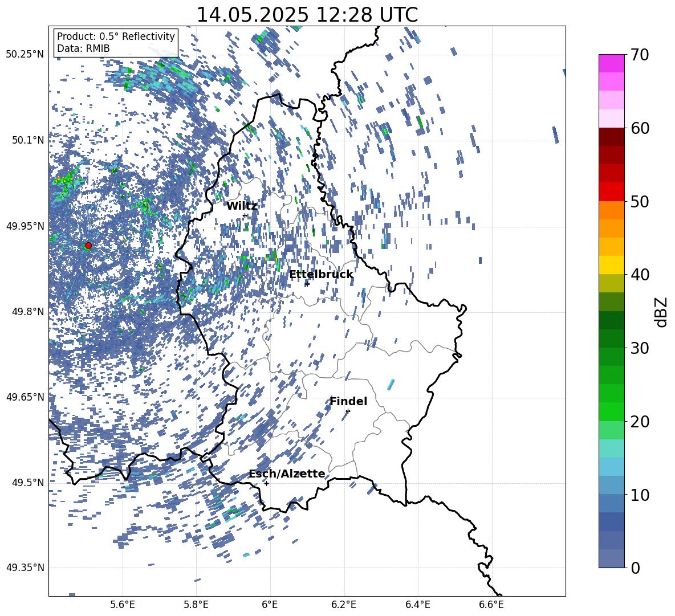Viewport: 675px width, 616px height.
Task: Click the latitude label '49.65°N'
Action: [25, 397]
